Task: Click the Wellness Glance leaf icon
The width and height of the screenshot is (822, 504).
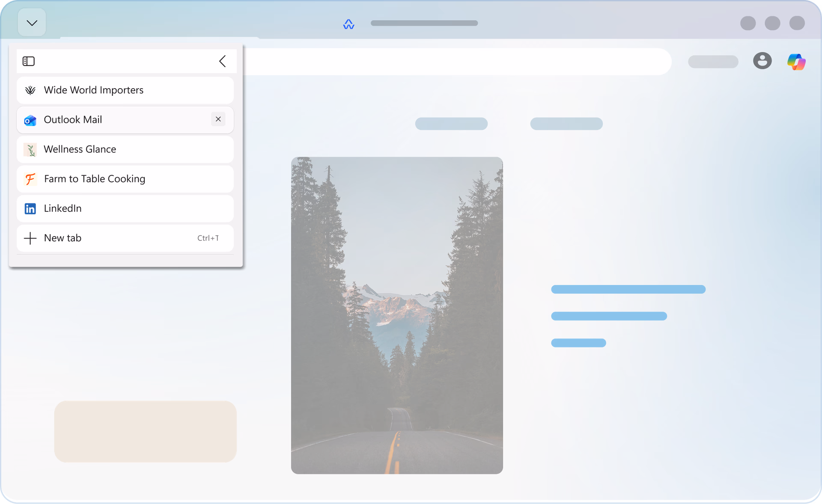Action: tap(30, 150)
